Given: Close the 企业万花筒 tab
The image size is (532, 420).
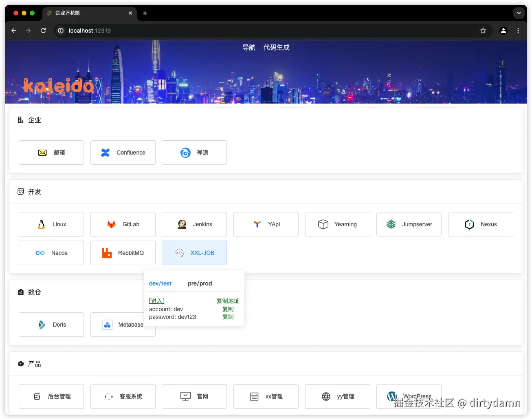Looking at the screenshot, I should point(130,13).
